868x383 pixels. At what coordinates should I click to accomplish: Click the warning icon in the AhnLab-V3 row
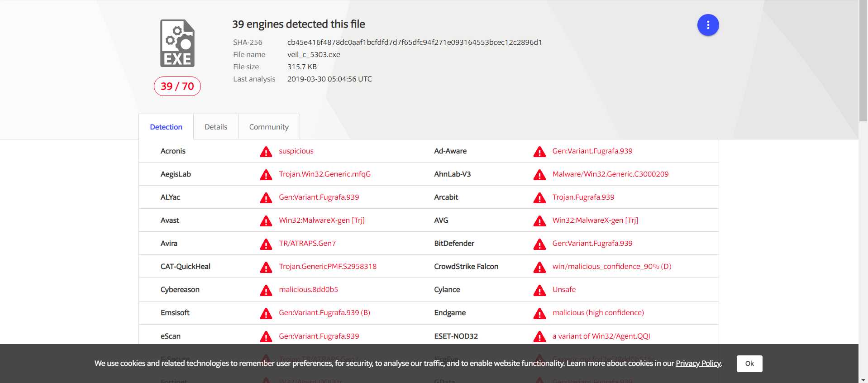pos(539,175)
